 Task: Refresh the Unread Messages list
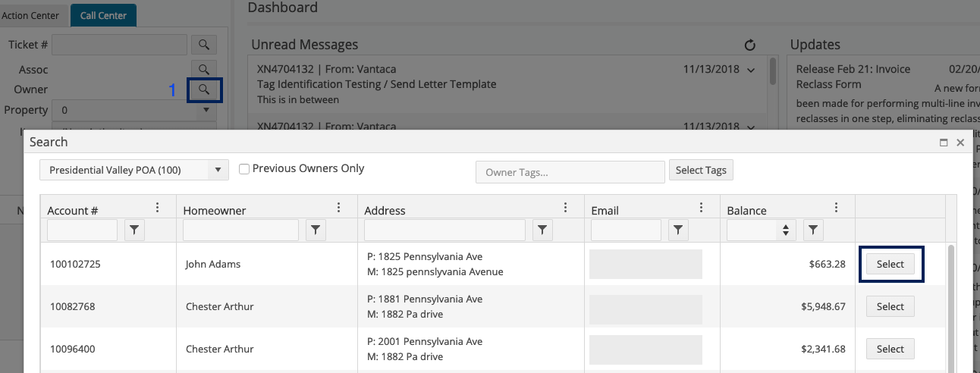point(750,45)
